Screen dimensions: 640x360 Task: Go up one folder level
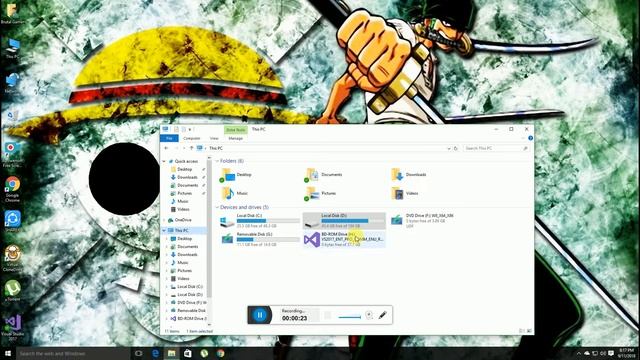click(191, 149)
